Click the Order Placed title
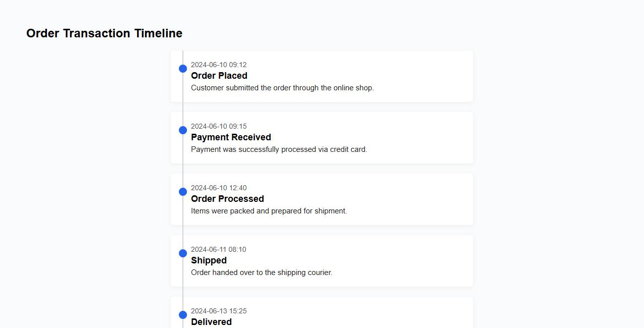The width and height of the screenshot is (644, 328). 219,76
